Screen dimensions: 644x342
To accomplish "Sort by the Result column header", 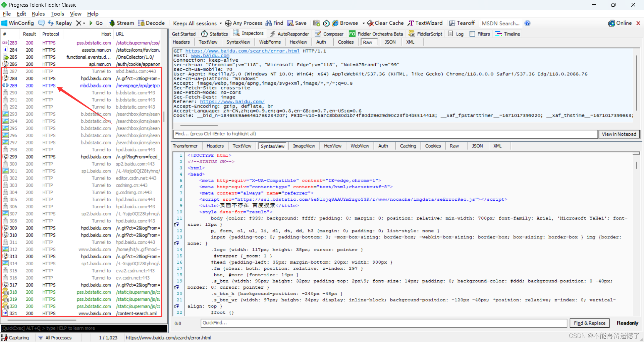I will pyautogui.click(x=30, y=34).
